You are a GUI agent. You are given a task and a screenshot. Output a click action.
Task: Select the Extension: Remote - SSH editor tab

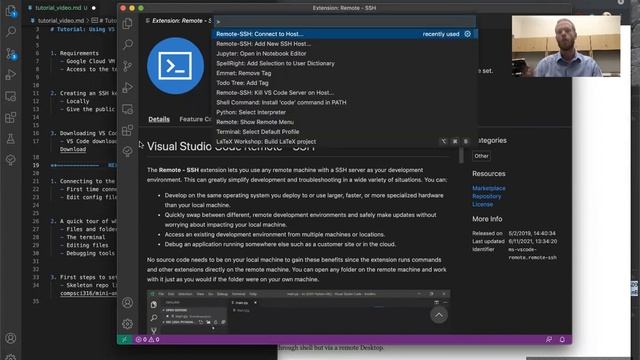[x=178, y=20]
